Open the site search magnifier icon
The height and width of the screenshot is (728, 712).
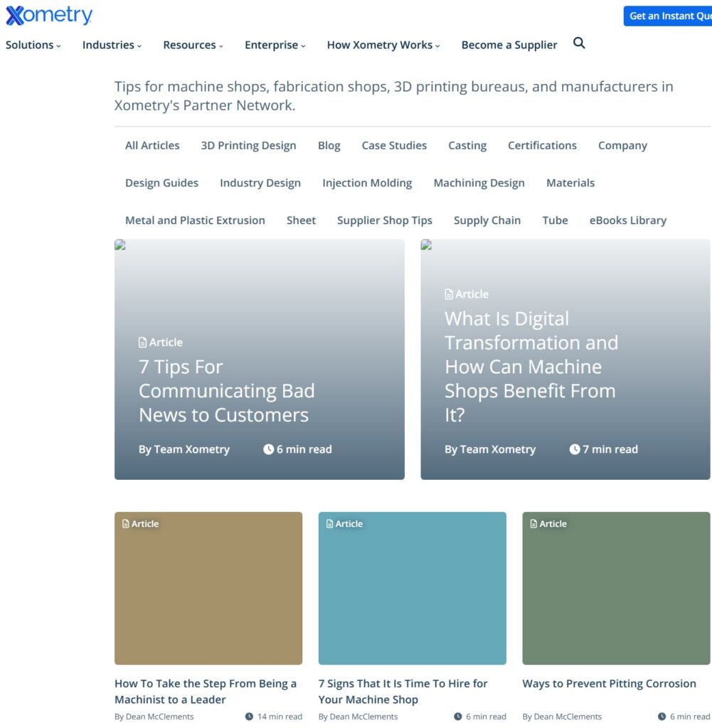point(579,43)
